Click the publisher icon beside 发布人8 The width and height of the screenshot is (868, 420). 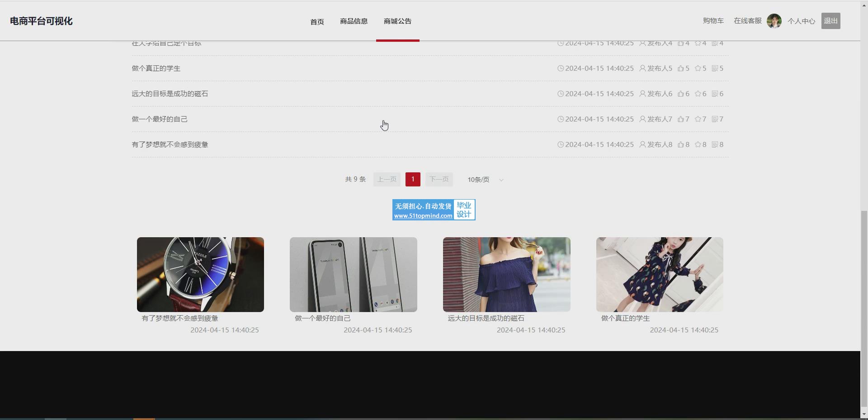(x=642, y=144)
